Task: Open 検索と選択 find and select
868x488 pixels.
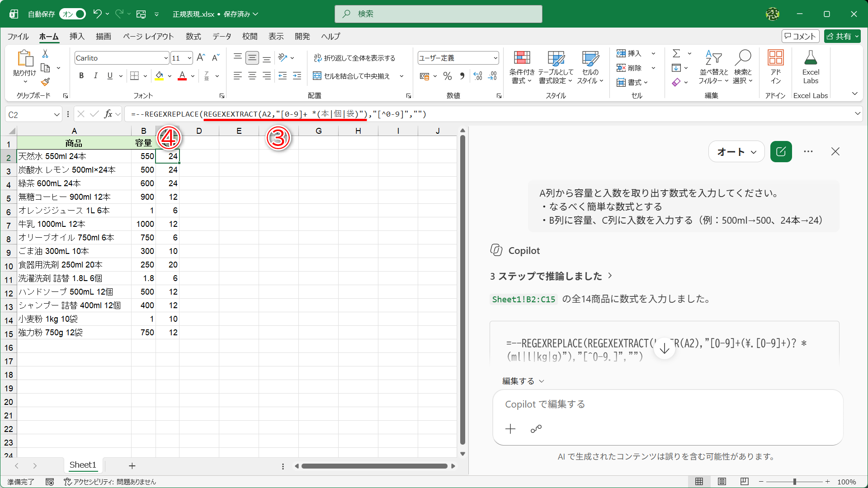Action: [743, 67]
